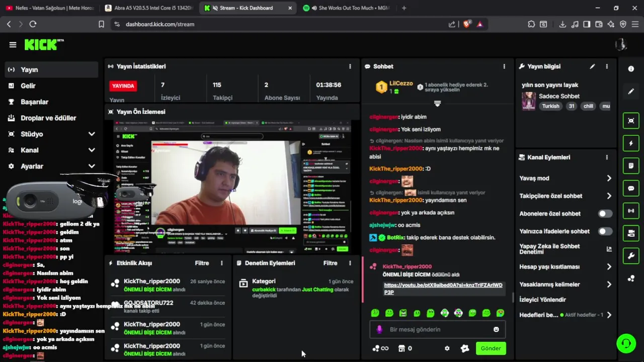This screenshot has height=362, width=644.
Task: Open the youtu.be link in chat
Action: click(x=443, y=289)
